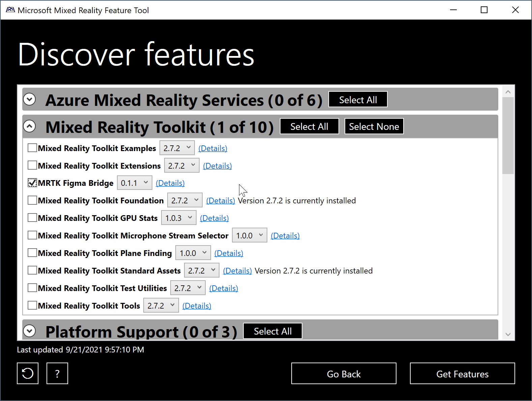Open Details link for Toolkit GPU Stats
The height and width of the screenshot is (401, 532).
[214, 218]
